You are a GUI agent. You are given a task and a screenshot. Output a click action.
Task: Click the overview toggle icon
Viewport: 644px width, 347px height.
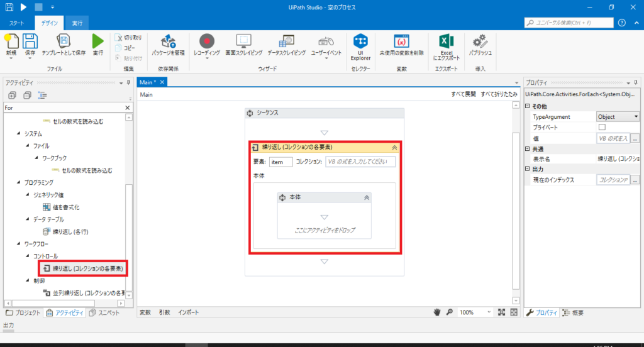(514, 312)
